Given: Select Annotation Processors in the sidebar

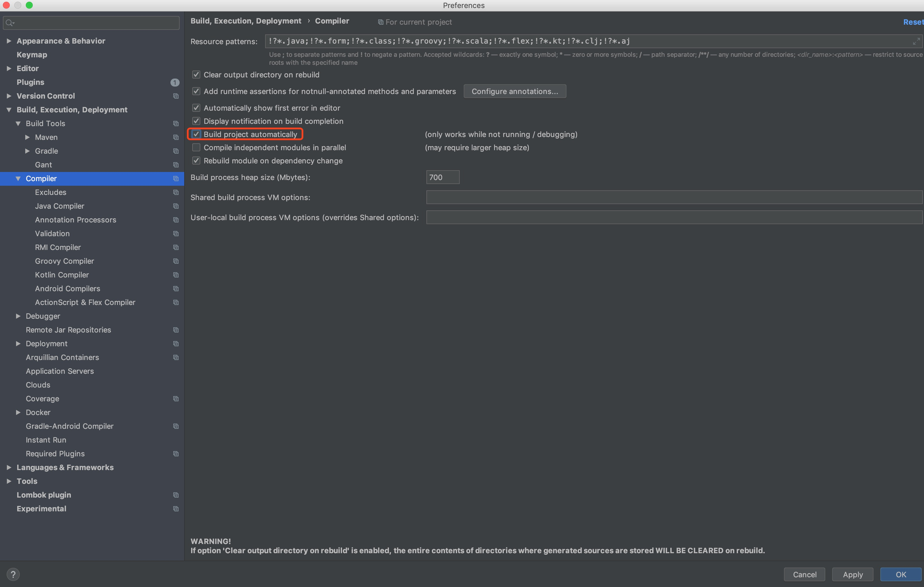Looking at the screenshot, I should click(x=75, y=220).
